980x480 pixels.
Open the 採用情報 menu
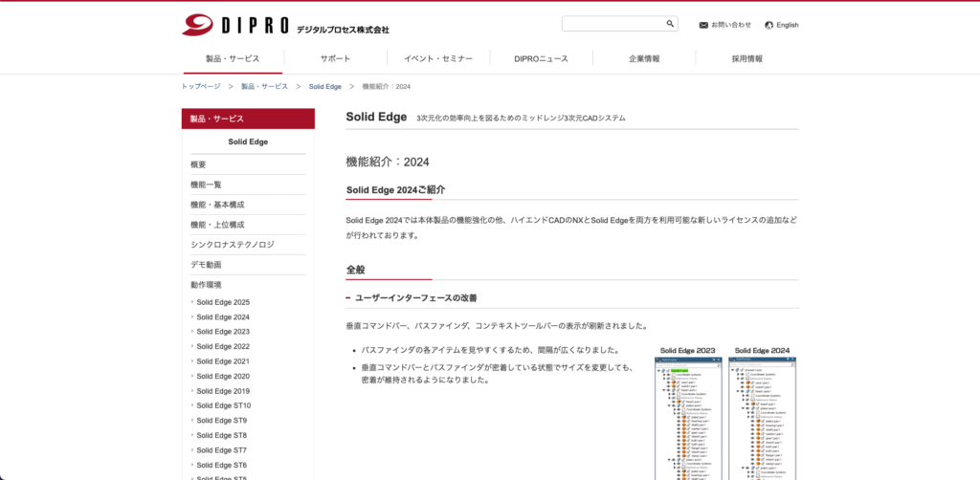(x=746, y=58)
